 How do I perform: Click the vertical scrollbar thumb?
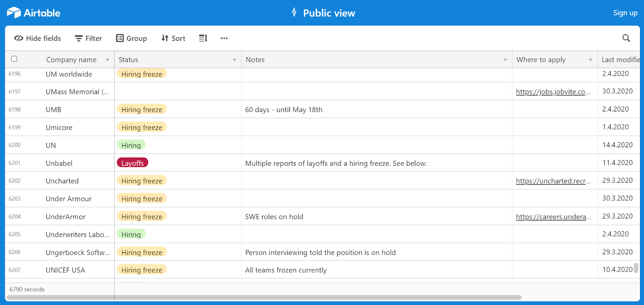[636, 268]
